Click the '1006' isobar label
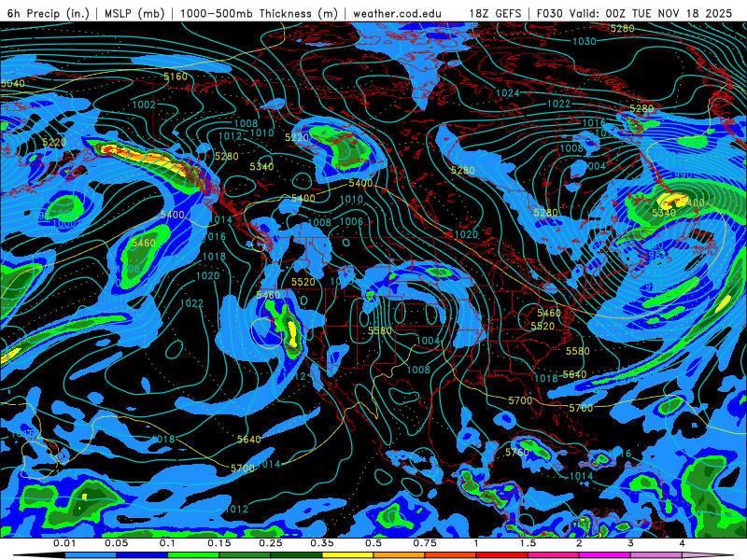 (x=351, y=221)
